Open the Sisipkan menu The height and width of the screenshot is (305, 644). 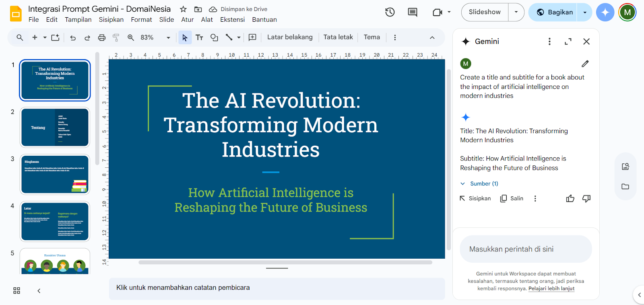(x=111, y=20)
